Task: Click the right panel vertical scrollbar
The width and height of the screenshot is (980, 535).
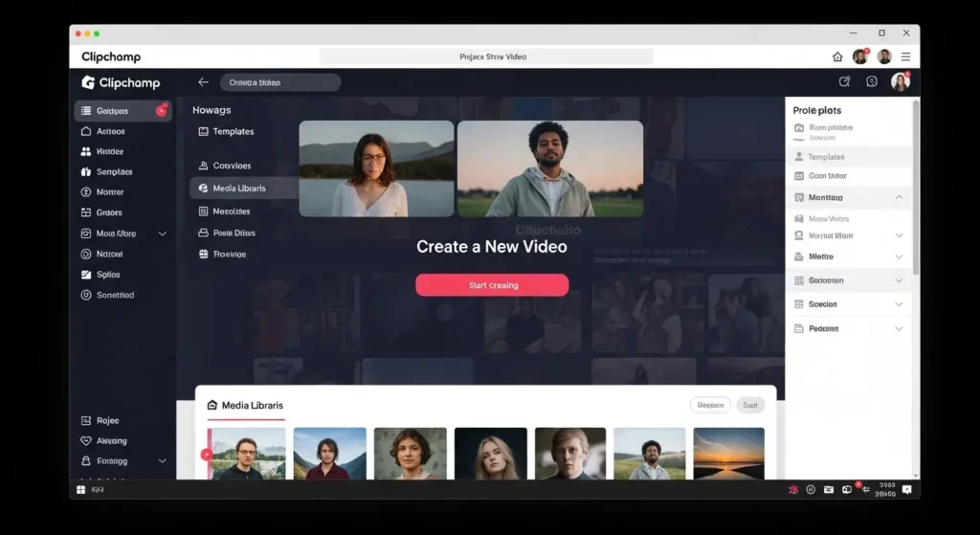Action: pos(916,188)
